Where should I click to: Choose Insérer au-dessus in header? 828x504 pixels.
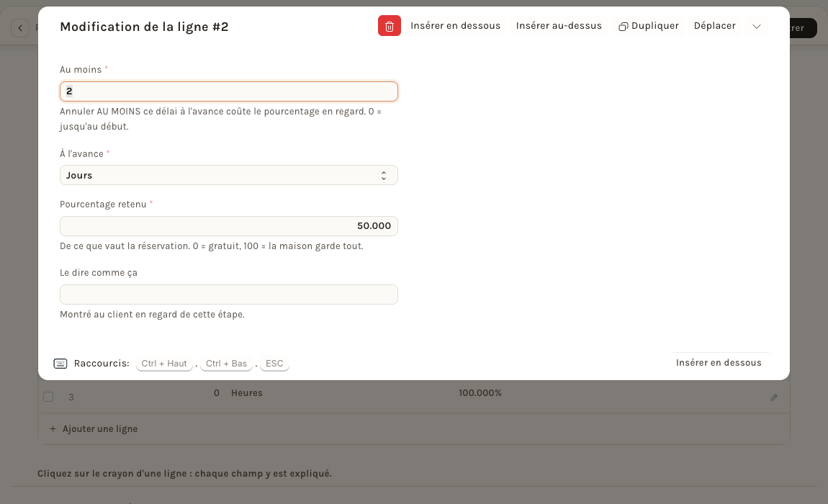click(559, 26)
